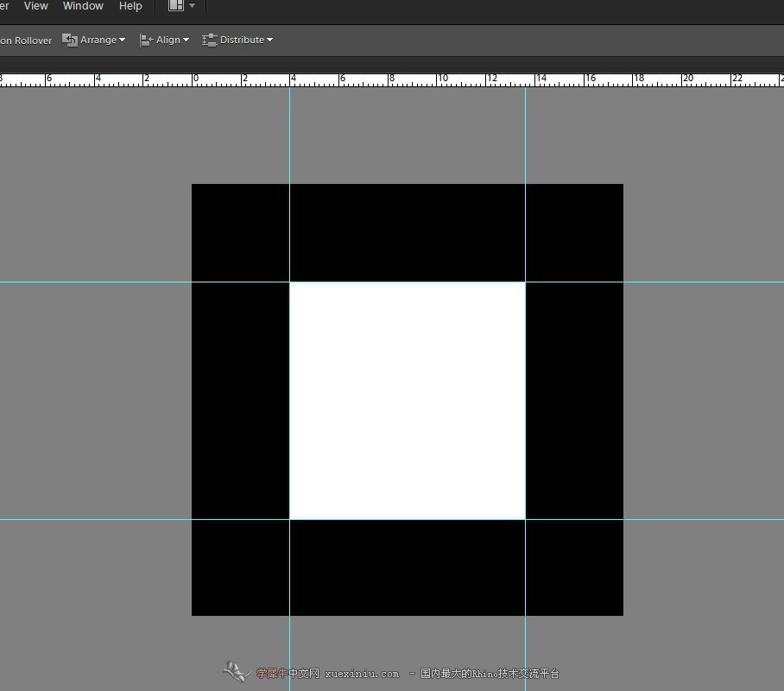Click the Arrange stacking icon

(x=69, y=40)
